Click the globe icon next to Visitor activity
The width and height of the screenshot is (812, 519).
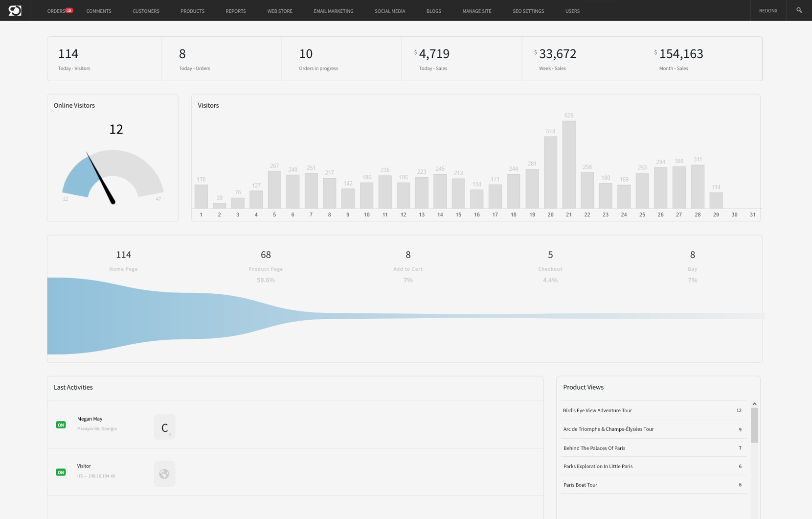point(164,473)
